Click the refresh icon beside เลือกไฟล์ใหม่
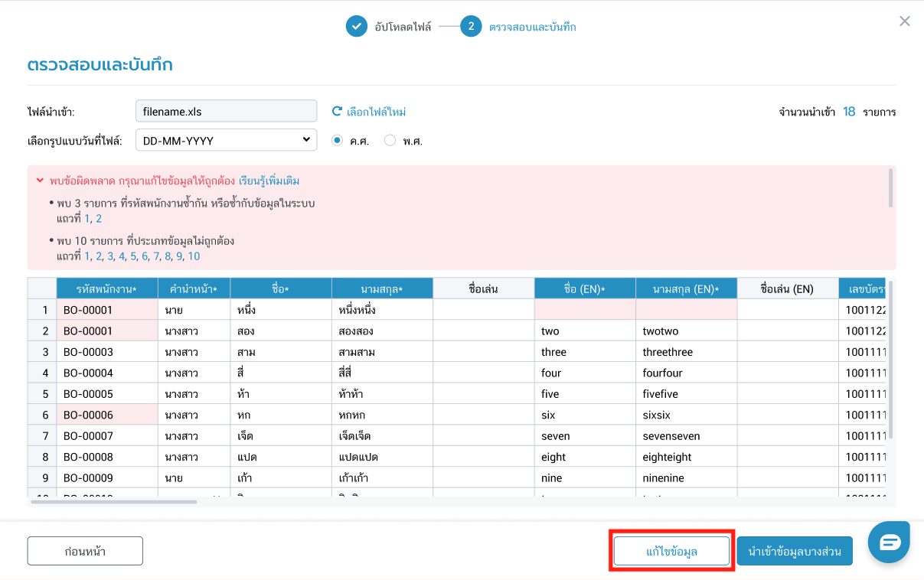924x580 pixels. [336, 112]
